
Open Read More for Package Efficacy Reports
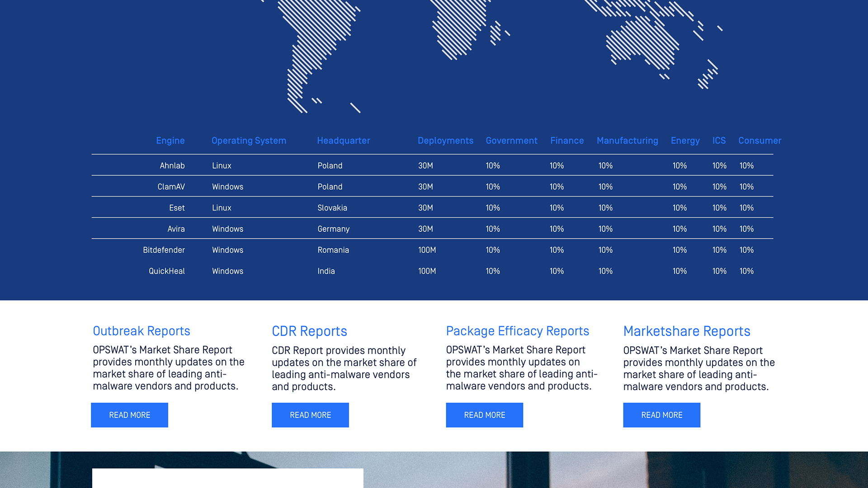(484, 415)
